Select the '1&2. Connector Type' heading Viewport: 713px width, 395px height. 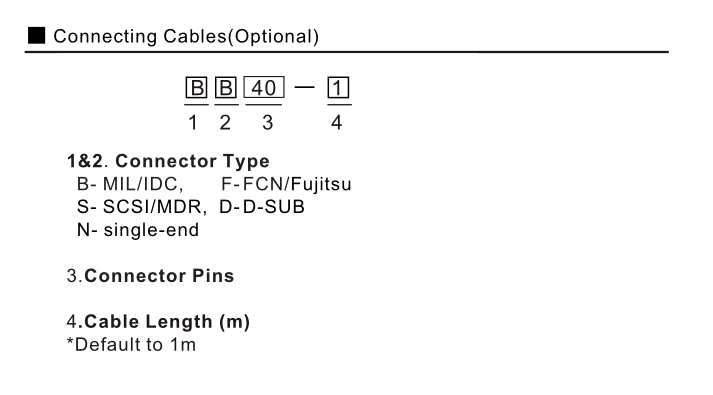pos(168,161)
